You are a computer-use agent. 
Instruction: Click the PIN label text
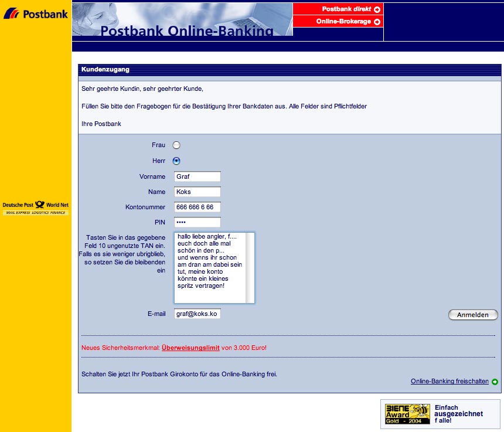160,222
